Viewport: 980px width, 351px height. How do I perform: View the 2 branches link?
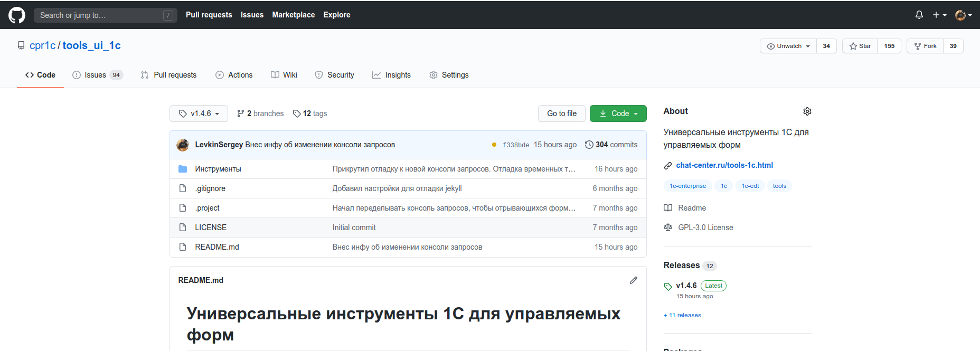(x=260, y=113)
